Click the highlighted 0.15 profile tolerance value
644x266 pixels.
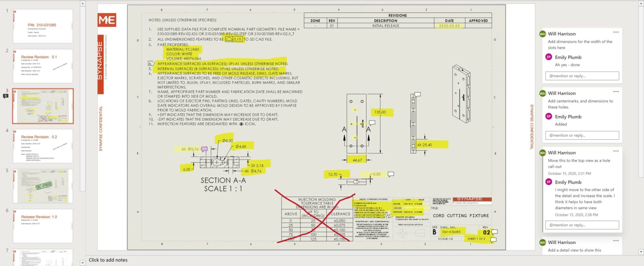pos(237,39)
